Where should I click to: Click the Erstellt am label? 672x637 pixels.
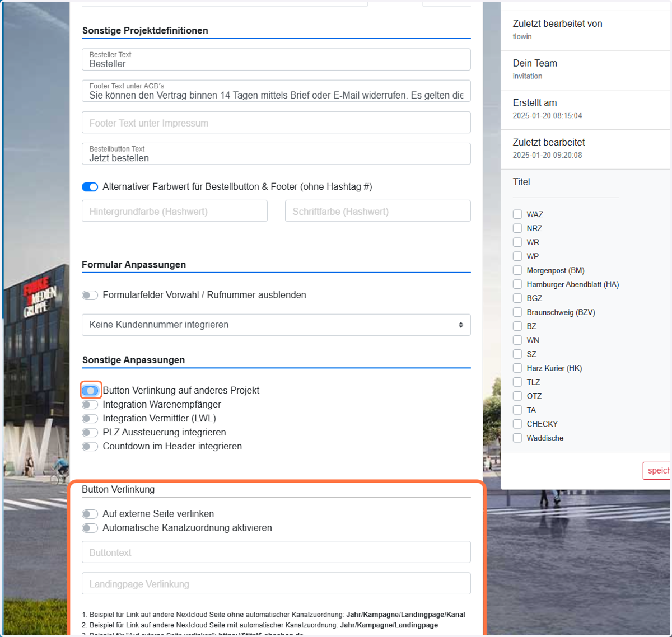point(535,103)
